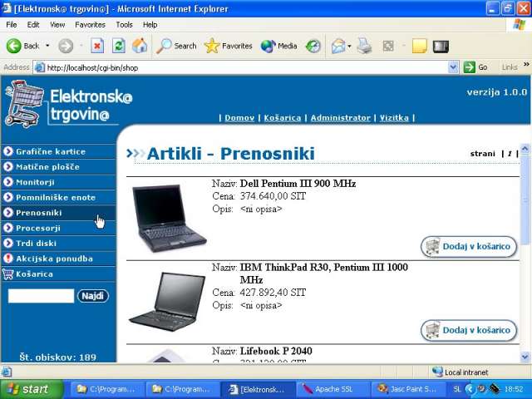
Task: Open the Forward history dropdown arrow
Action: point(81,46)
